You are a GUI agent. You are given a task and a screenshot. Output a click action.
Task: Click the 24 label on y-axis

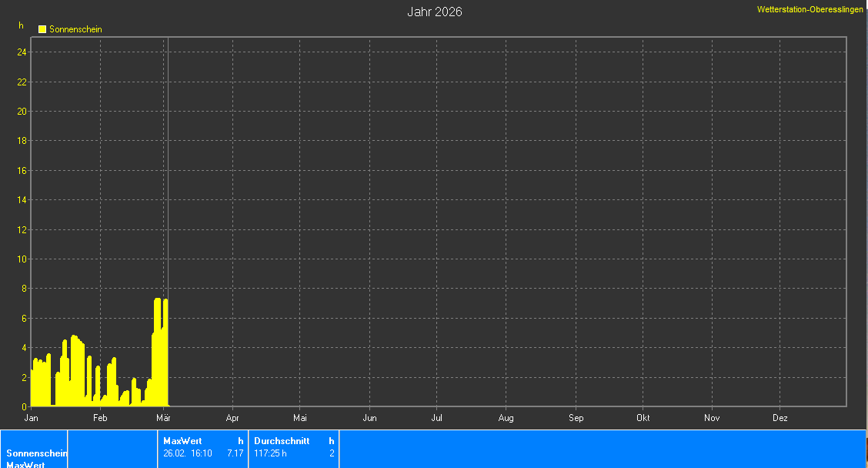[x=22, y=52]
